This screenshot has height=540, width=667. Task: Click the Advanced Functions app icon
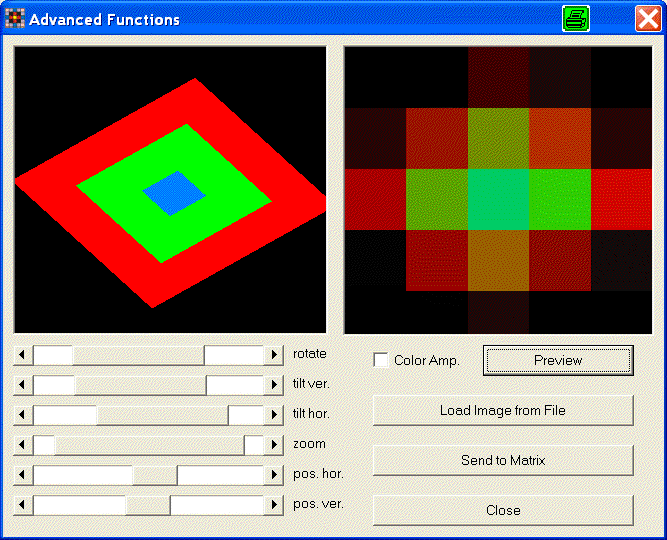15,19
